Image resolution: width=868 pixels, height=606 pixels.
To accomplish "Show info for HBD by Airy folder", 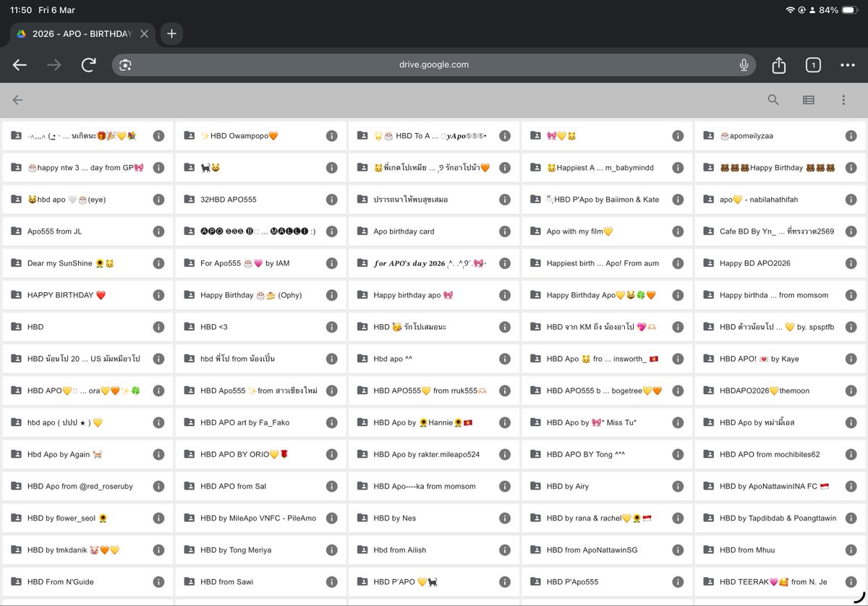I will 678,486.
